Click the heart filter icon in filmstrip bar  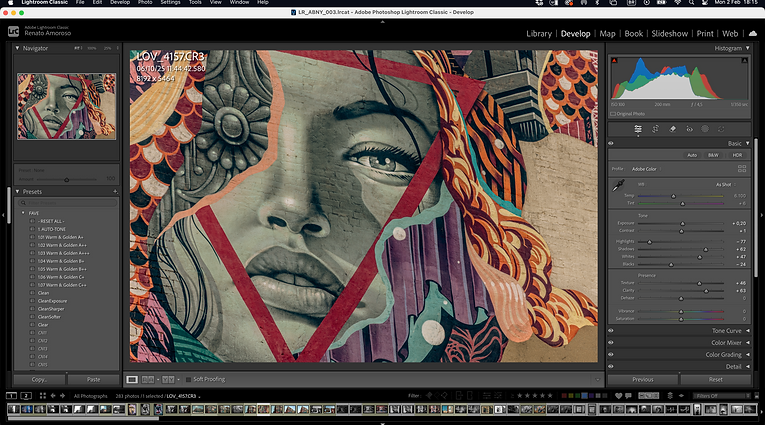click(x=618, y=396)
